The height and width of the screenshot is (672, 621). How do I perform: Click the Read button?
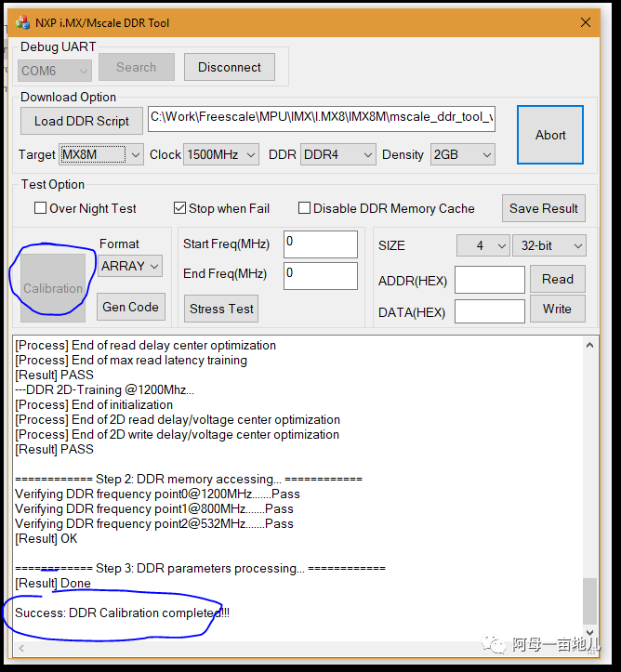click(557, 279)
